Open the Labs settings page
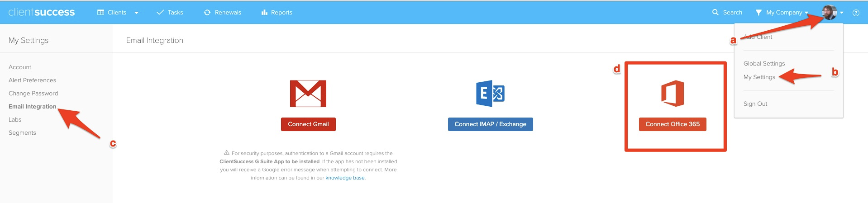Viewport: 868px width, 203px height. [15, 119]
